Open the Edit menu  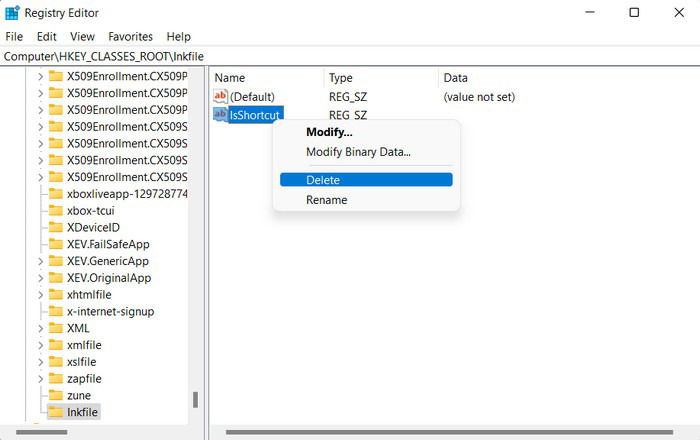46,37
